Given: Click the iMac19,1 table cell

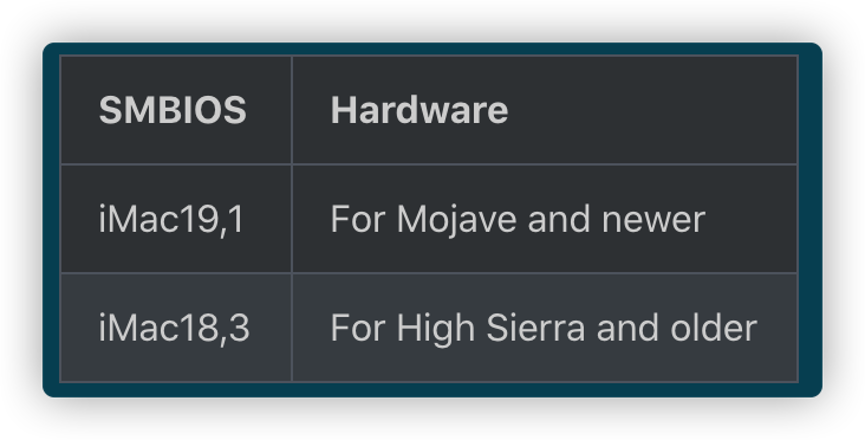Looking at the screenshot, I should (x=176, y=218).
